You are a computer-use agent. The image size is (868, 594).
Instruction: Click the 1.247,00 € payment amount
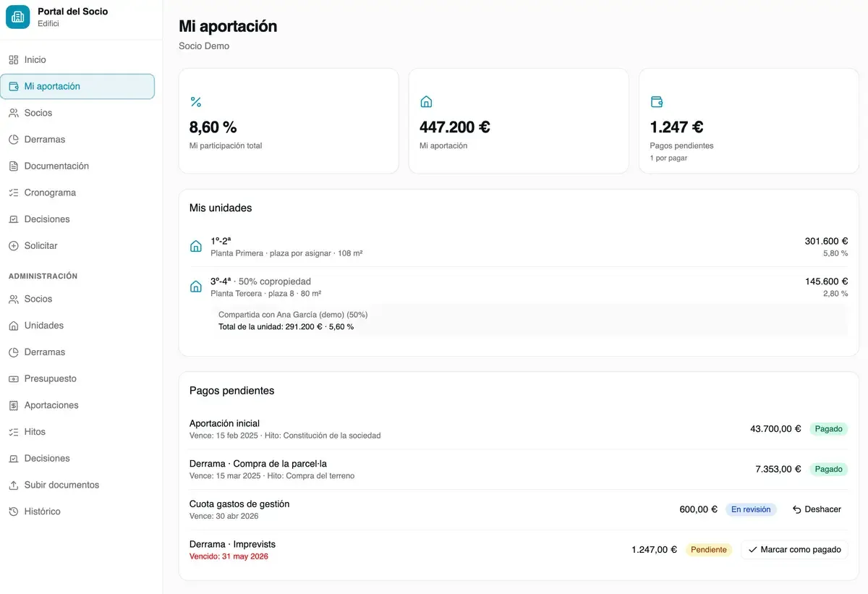tap(654, 550)
